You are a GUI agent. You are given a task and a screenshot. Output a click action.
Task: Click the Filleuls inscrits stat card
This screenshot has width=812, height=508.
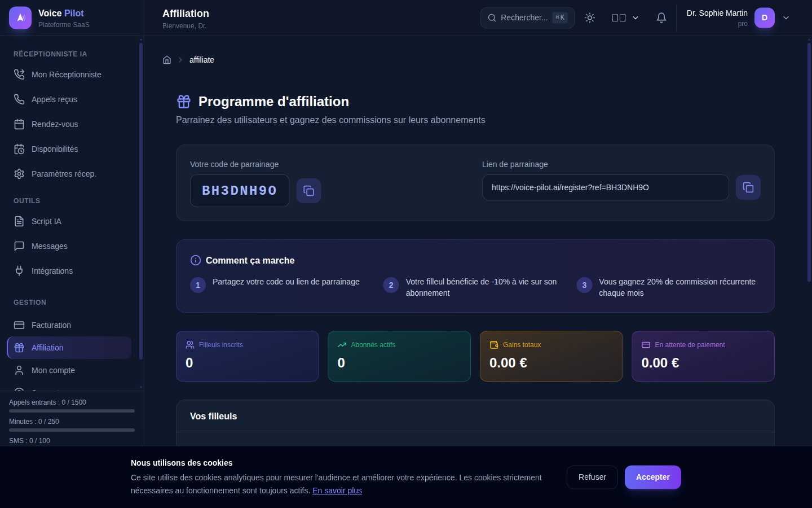[x=248, y=356]
